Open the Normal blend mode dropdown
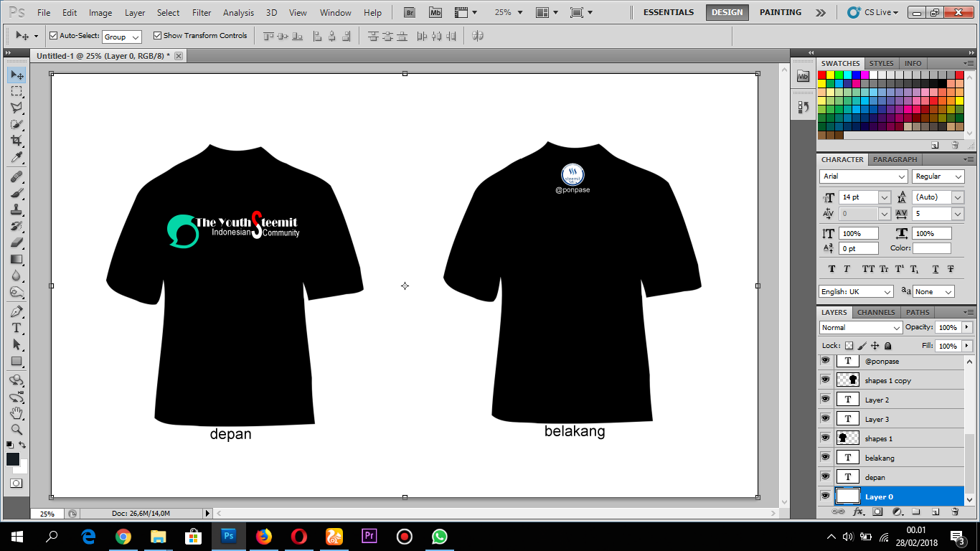The width and height of the screenshot is (980, 551). (x=861, y=328)
